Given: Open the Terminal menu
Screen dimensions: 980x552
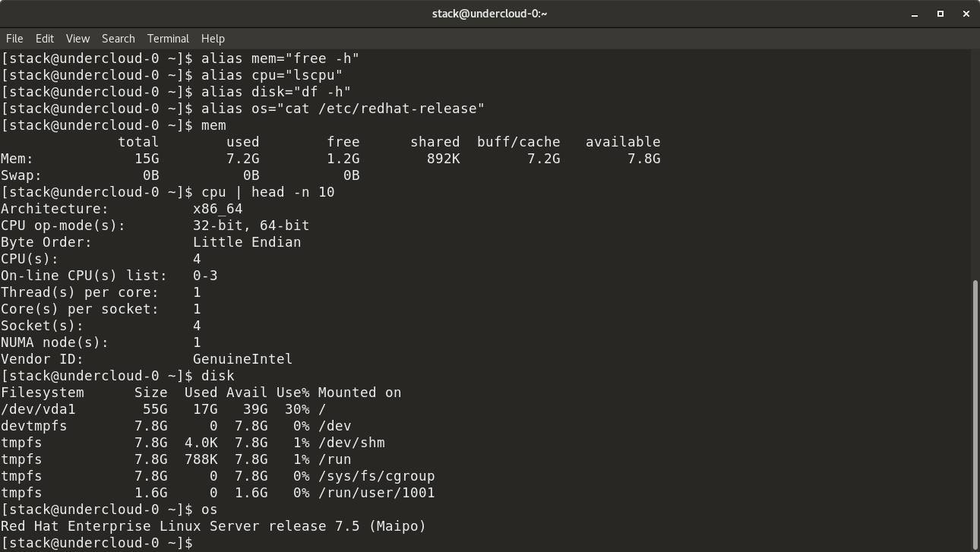Looking at the screenshot, I should pos(168,39).
